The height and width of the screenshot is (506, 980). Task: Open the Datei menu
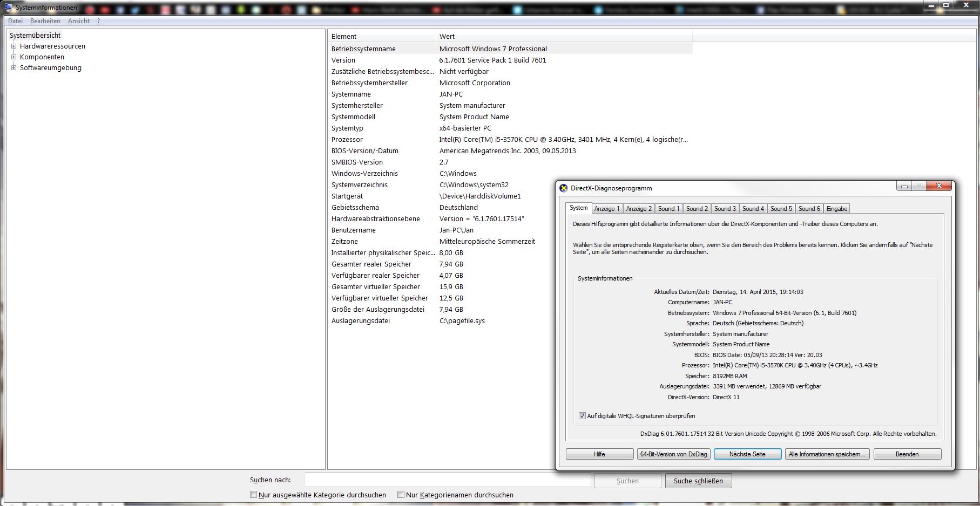coord(15,21)
